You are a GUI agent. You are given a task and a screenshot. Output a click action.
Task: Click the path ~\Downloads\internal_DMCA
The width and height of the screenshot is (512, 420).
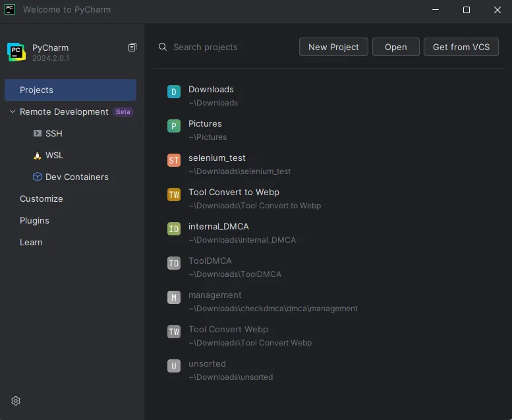coord(242,240)
